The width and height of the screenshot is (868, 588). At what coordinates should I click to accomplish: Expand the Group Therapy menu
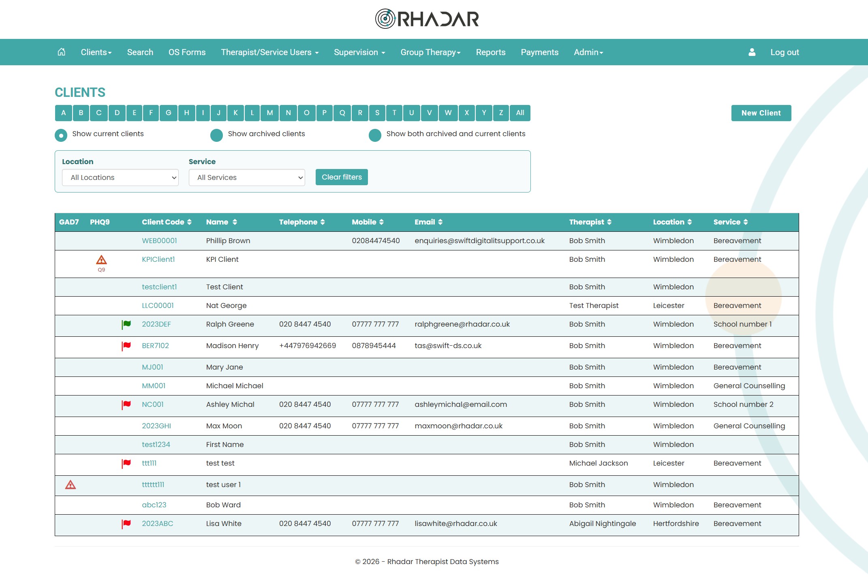pos(430,52)
